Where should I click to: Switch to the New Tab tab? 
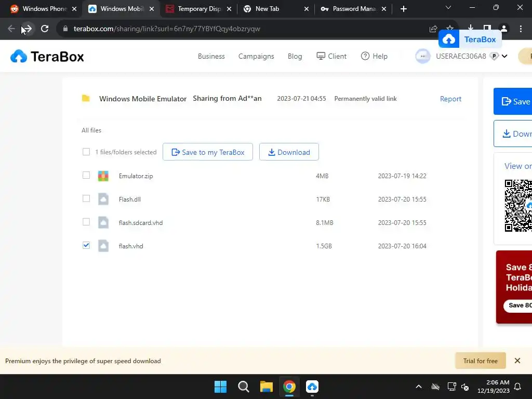pos(276,9)
